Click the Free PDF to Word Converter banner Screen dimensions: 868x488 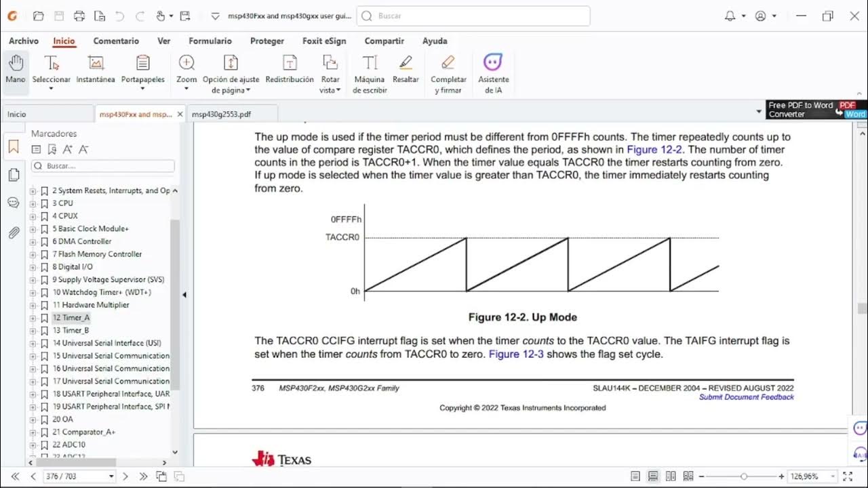click(x=816, y=110)
